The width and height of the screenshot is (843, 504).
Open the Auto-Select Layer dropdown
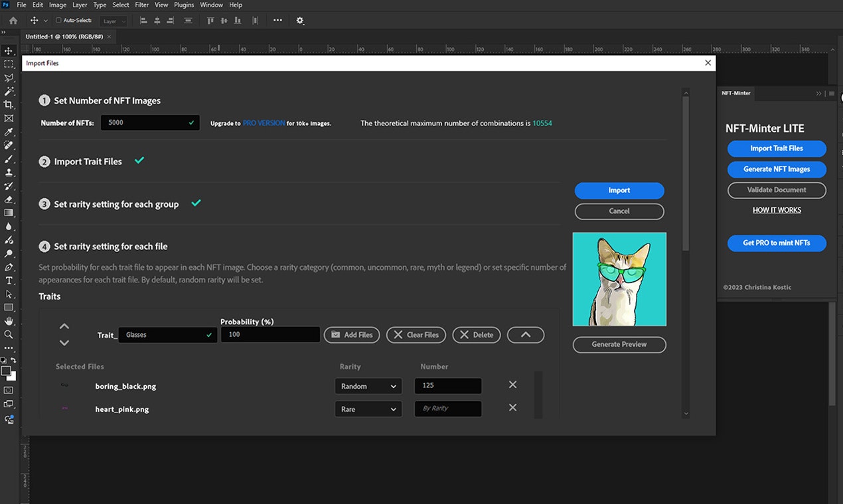114,21
